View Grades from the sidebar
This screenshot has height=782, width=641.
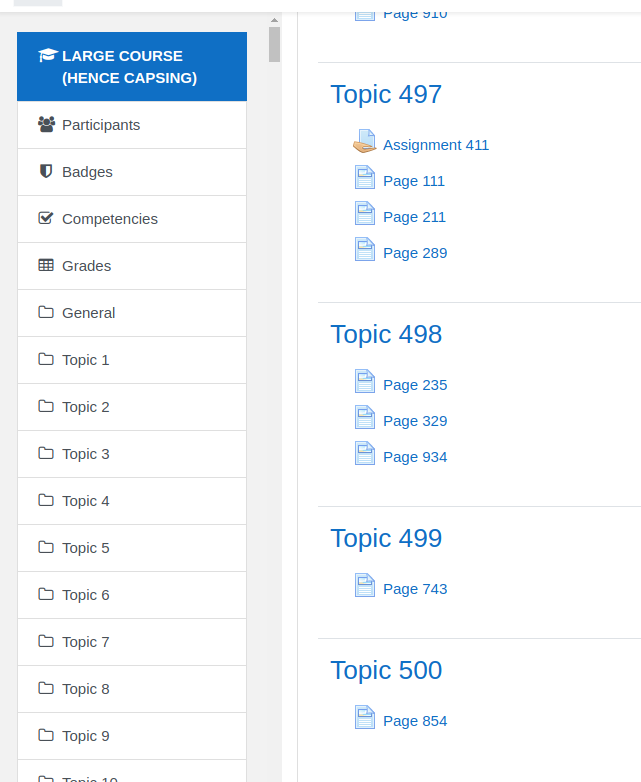(x=132, y=266)
